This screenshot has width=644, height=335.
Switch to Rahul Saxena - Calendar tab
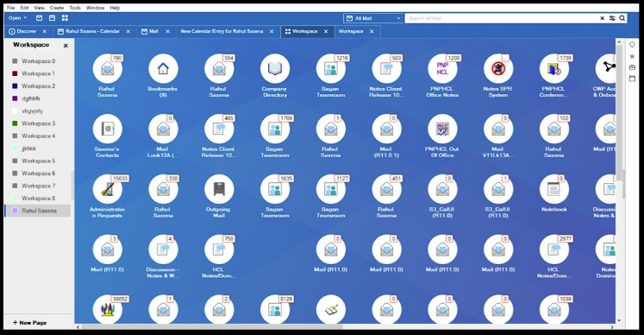coord(89,31)
